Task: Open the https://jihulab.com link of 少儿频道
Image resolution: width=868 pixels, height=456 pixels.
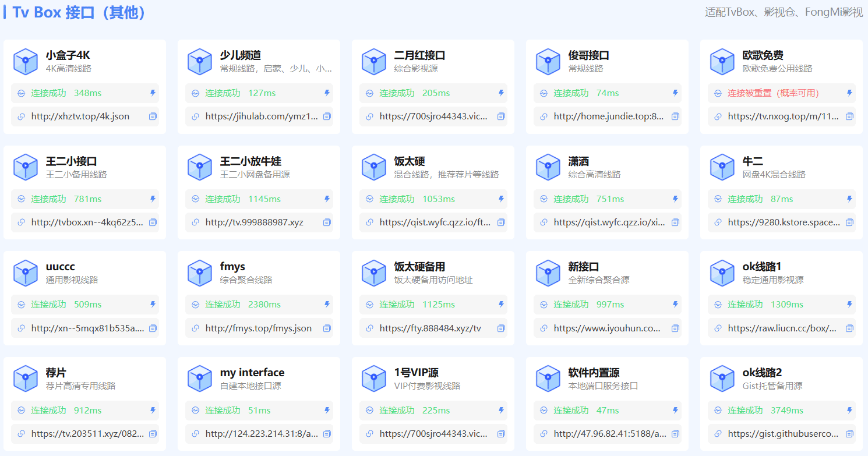Action: coord(262,116)
